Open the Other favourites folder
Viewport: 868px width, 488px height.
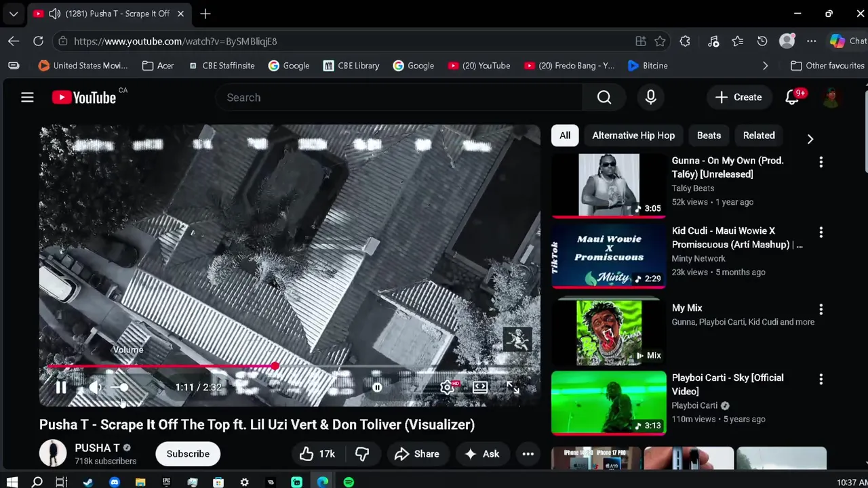point(827,66)
